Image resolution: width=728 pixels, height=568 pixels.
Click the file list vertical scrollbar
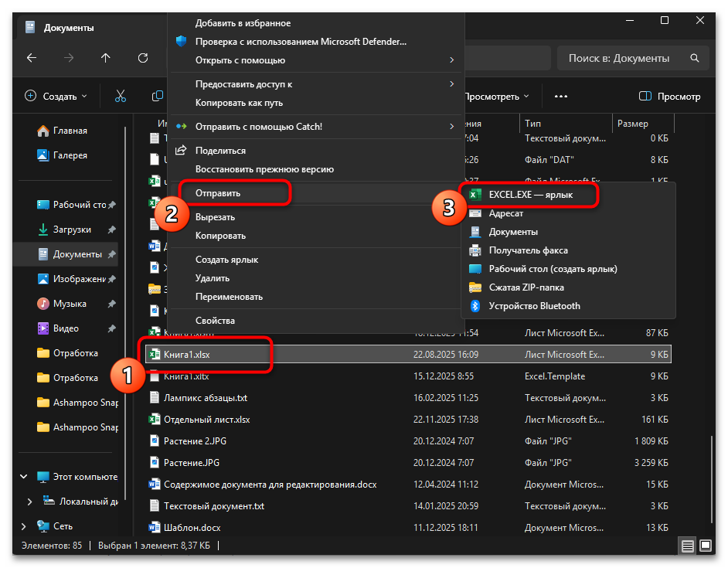(711, 478)
